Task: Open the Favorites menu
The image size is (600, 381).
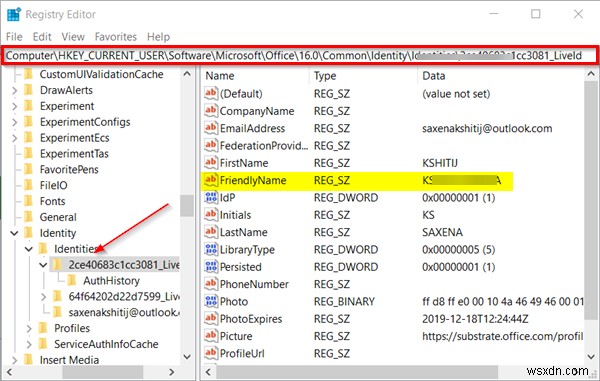Action: [x=116, y=37]
